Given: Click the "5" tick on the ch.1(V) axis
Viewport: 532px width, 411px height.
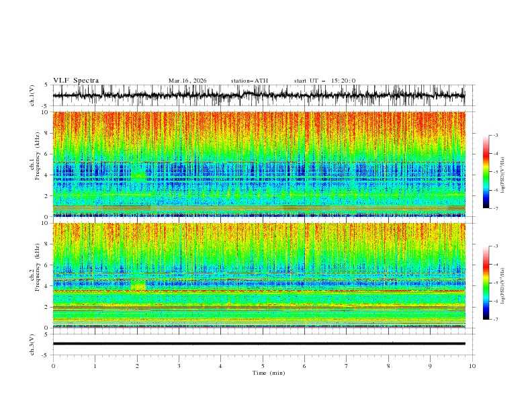Looking at the screenshot, I should (46, 85).
